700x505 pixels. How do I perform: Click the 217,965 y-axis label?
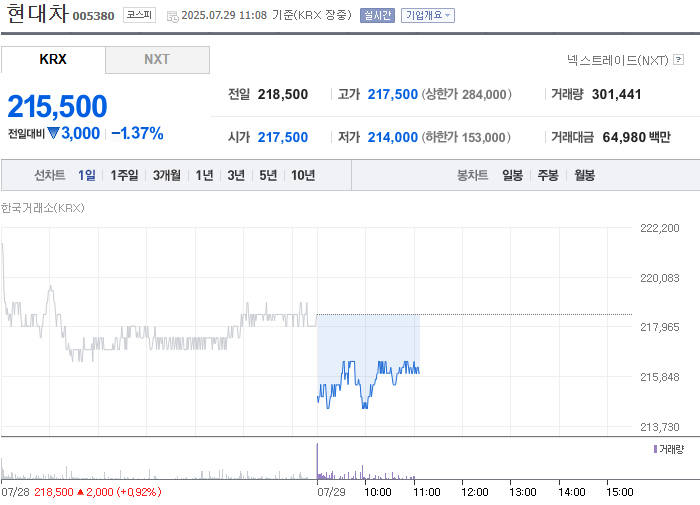pos(660,327)
